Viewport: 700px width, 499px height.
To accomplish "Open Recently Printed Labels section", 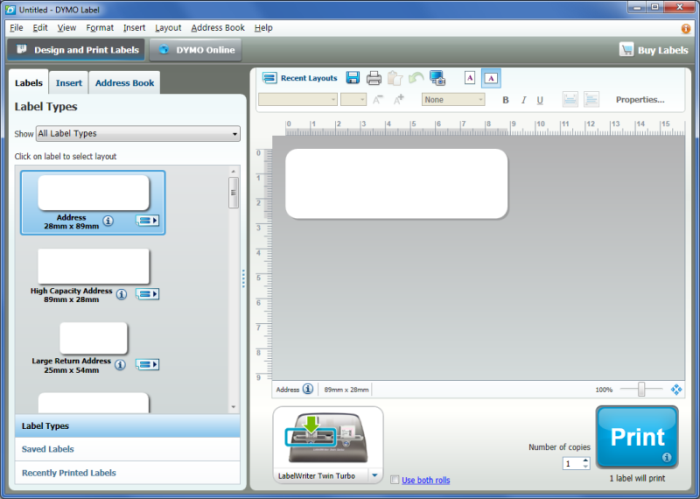I will point(128,473).
